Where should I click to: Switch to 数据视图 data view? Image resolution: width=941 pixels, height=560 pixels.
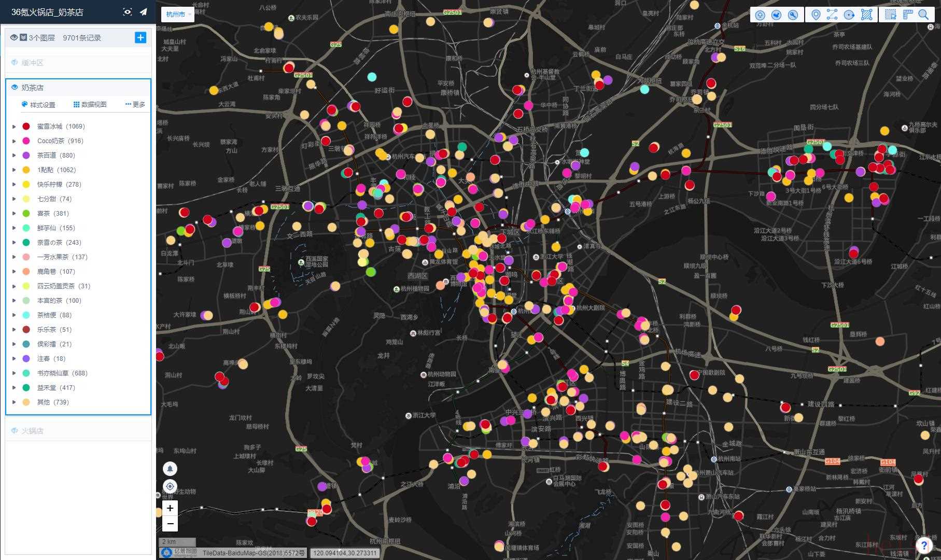pos(90,105)
